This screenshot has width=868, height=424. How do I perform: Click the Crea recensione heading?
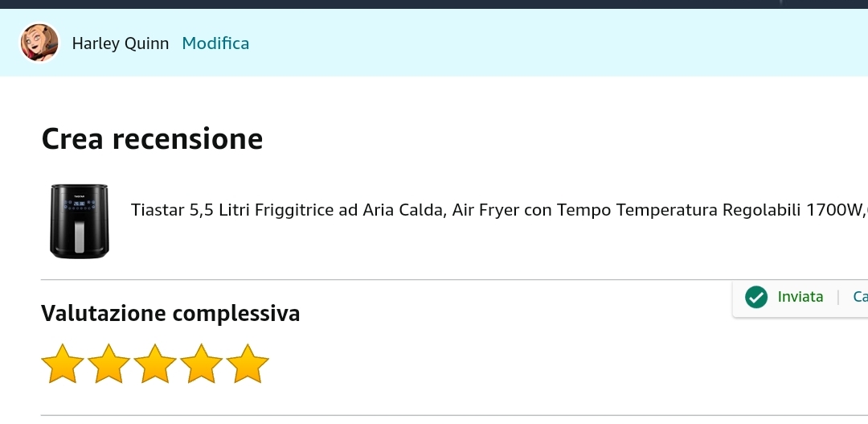152,139
